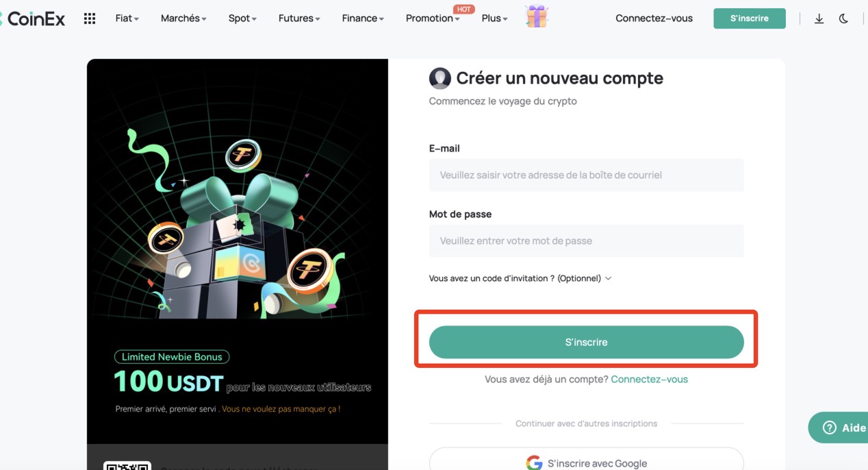Open the Spot menu

pyautogui.click(x=242, y=18)
